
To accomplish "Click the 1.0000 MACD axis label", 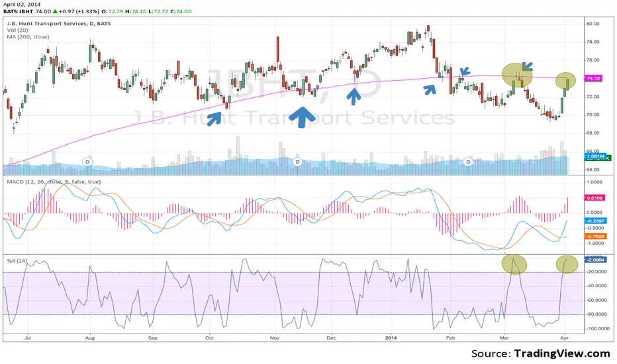I will [x=594, y=182].
